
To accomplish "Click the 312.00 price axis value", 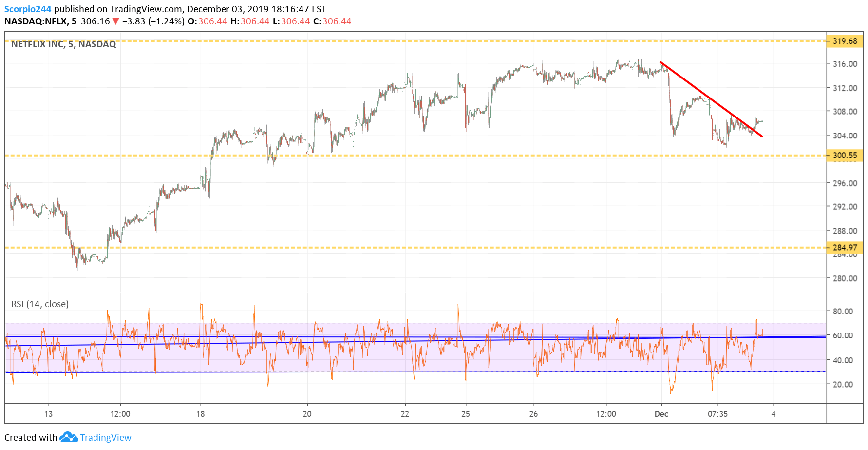I will pos(845,88).
